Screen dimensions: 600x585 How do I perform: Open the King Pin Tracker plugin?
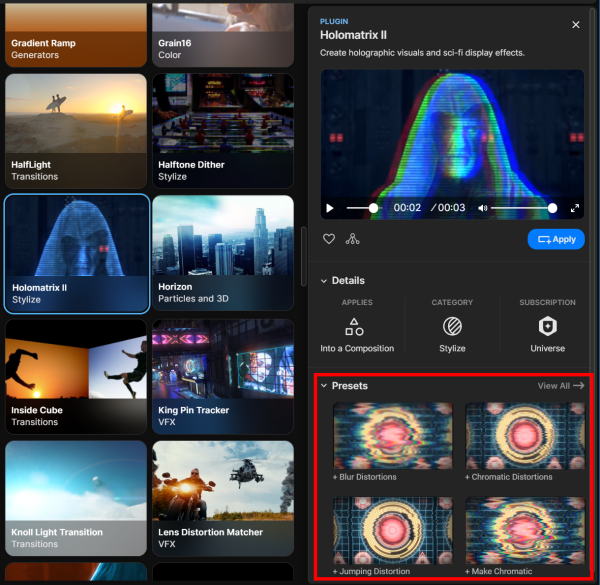[x=223, y=376]
